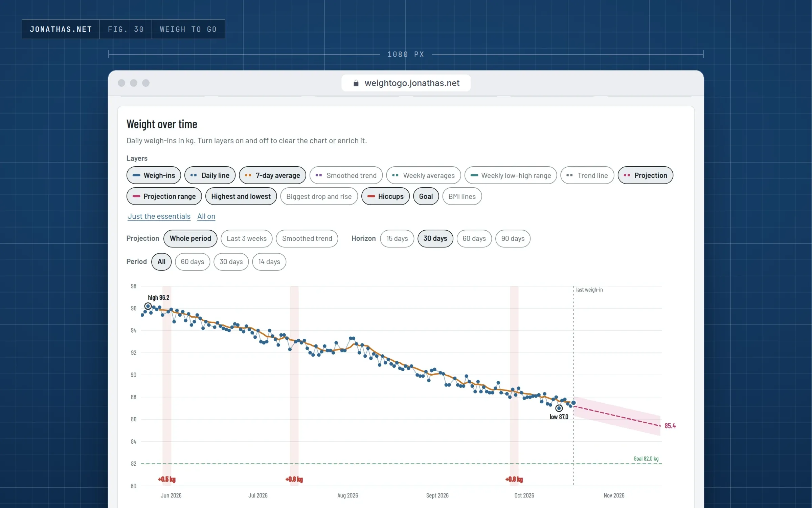812x508 pixels.
Task: Enable the Smoothed trend layer chip
Action: coord(346,175)
